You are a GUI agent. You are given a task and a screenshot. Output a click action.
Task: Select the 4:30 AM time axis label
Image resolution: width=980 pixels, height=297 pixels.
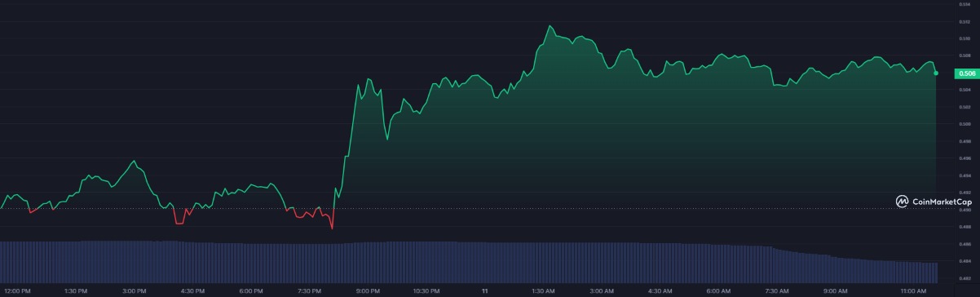click(x=660, y=291)
